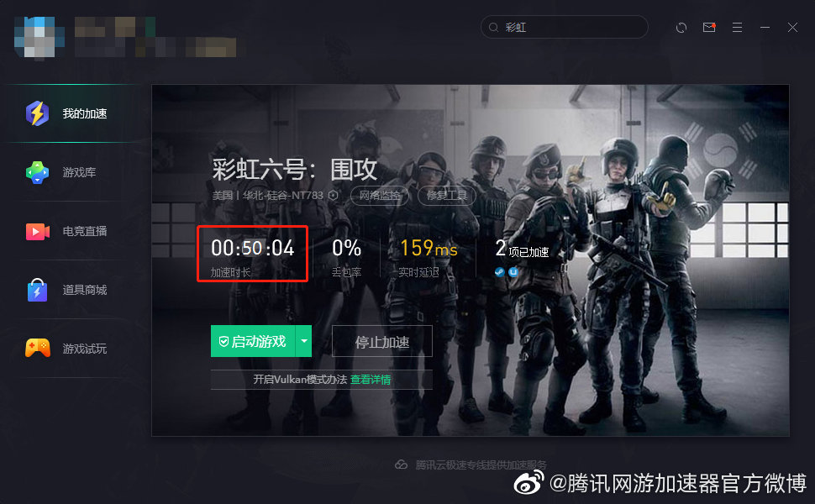Follow the 查看详情 link
The image size is (815, 504).
tap(371, 380)
